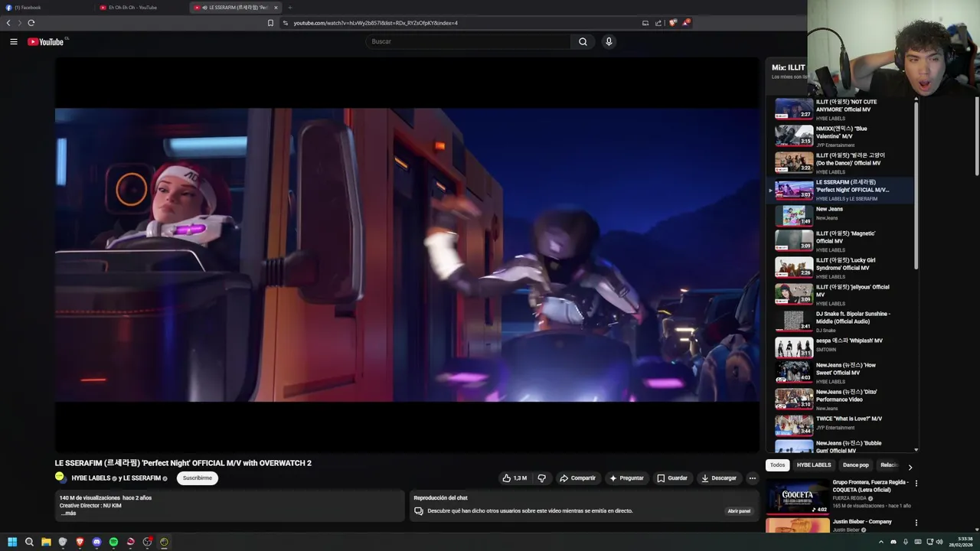
Task: Open File Explorer from taskbar
Action: click(x=46, y=542)
